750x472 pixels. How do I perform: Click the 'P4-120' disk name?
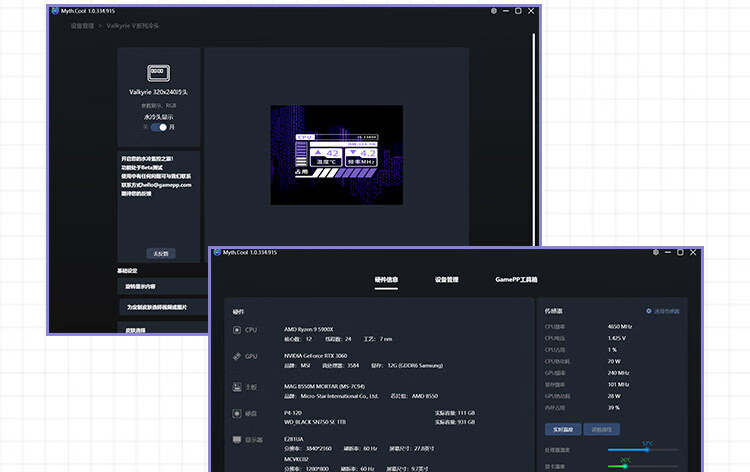[293, 413]
